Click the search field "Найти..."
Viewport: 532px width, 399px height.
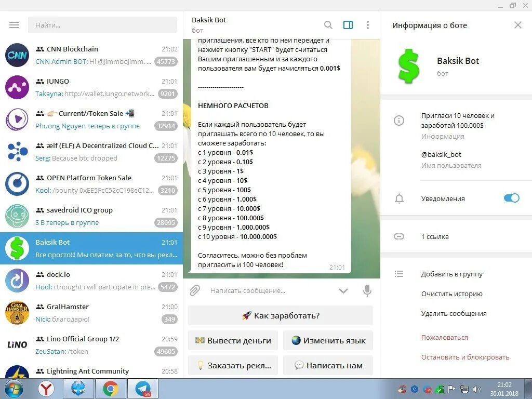click(x=102, y=25)
